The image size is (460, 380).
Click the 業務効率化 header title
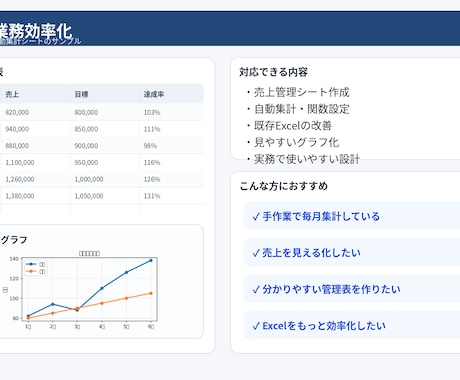coord(36,31)
